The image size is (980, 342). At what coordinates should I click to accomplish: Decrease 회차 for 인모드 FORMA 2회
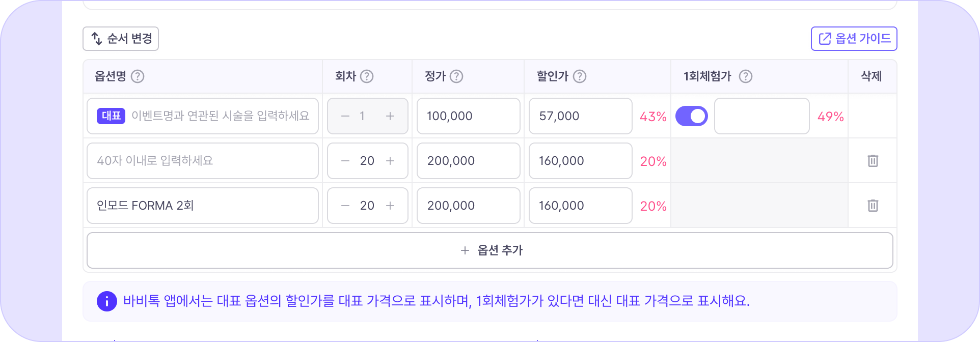tap(345, 206)
